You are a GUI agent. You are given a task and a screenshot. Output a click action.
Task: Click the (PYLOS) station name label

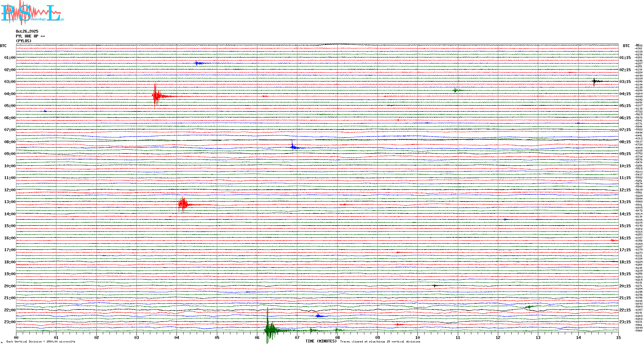point(24,41)
